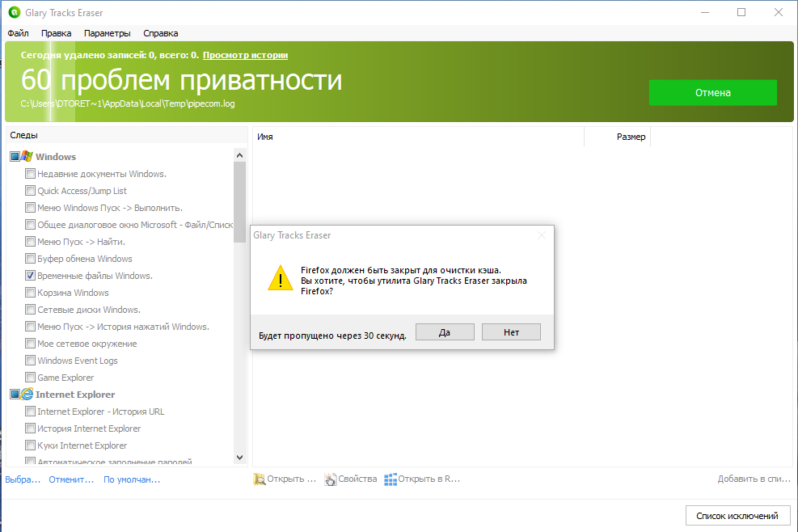The width and height of the screenshot is (798, 532).
Task: Check Куки Internet Explorer
Action: point(30,445)
